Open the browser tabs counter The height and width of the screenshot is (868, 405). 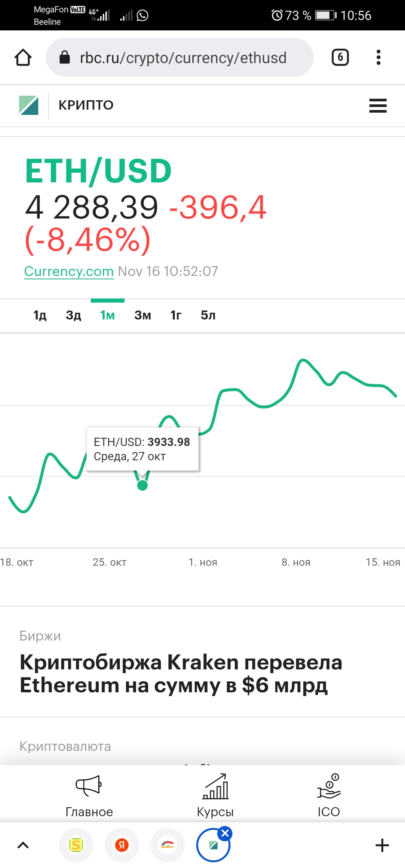click(x=340, y=57)
